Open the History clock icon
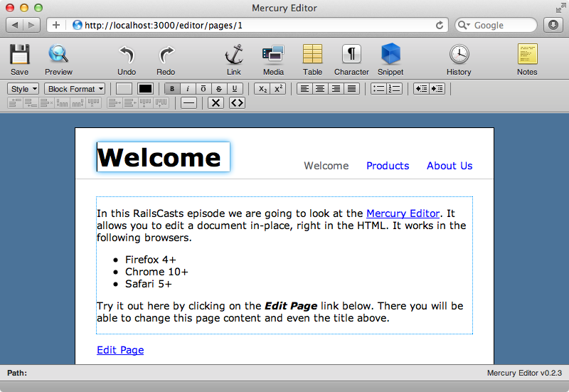Viewport: 569px width, 392px height. tap(459, 54)
